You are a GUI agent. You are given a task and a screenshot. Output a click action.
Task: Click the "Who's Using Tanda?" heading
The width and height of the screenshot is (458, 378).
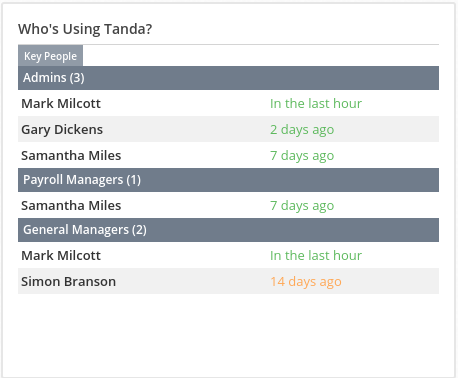85,29
